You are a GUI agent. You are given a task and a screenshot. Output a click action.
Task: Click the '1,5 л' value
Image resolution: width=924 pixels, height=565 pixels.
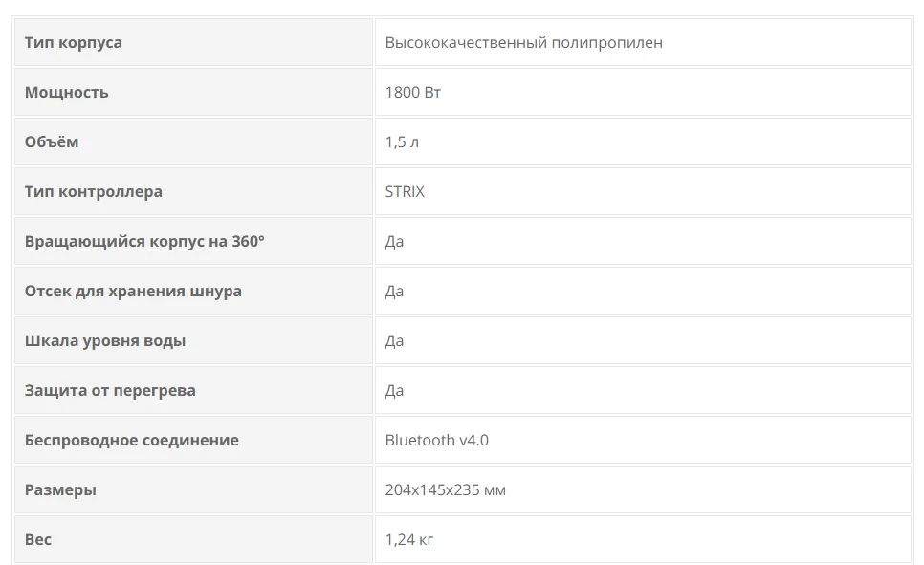coord(402,141)
